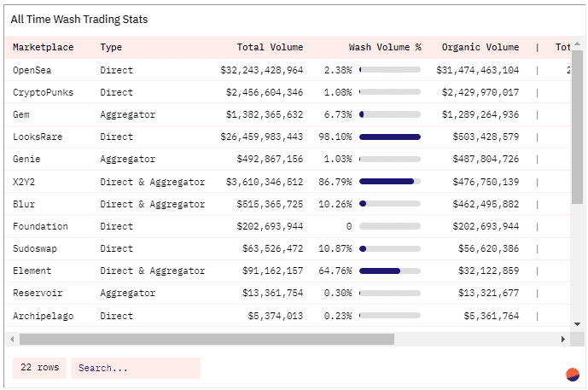This screenshot has height=390, width=588.
Task: Click Blur wash volume 10.26%
Action: point(335,204)
